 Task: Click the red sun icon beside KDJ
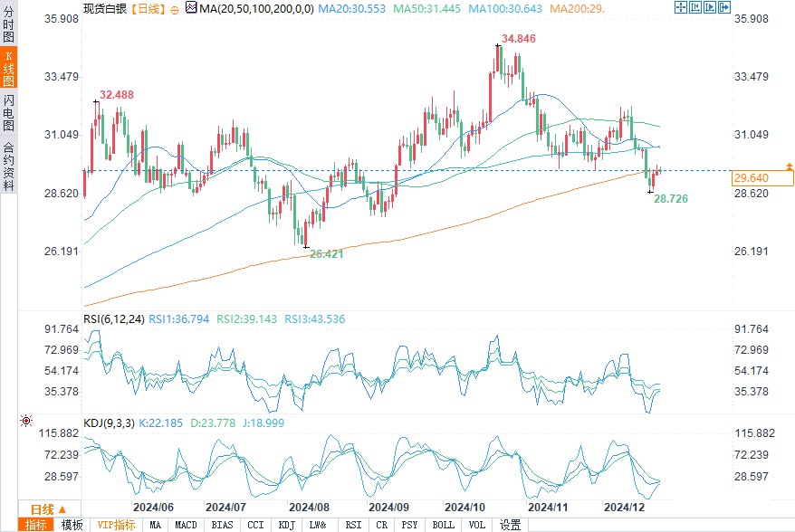coord(26,422)
